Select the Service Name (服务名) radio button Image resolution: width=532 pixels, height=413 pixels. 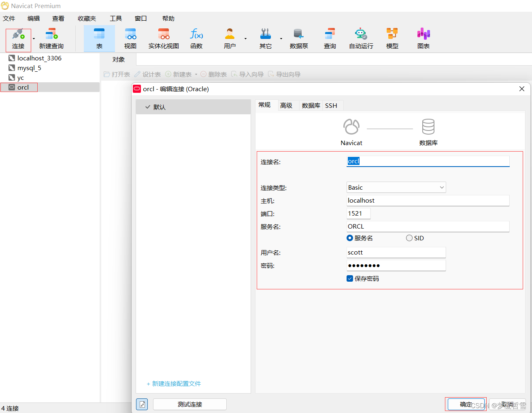point(350,238)
